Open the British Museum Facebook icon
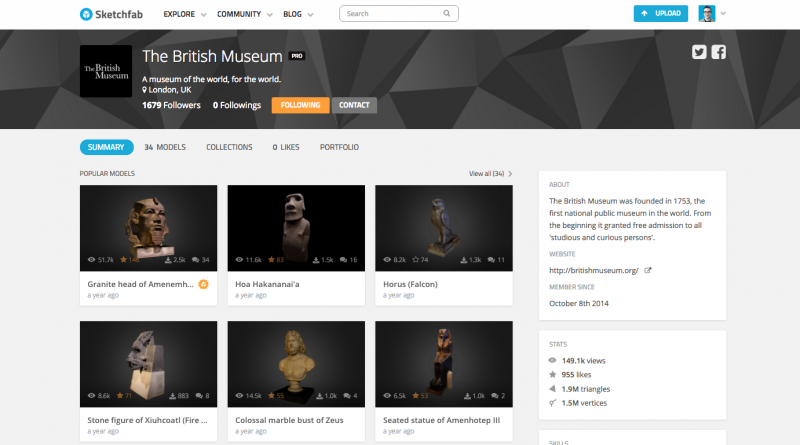This screenshot has width=800, height=445. pyautogui.click(x=718, y=53)
